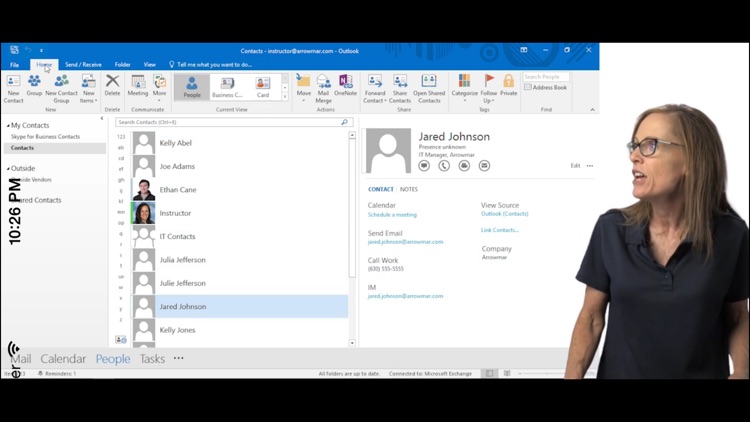Open the Folder tab
The image size is (750, 422).
coord(122,65)
